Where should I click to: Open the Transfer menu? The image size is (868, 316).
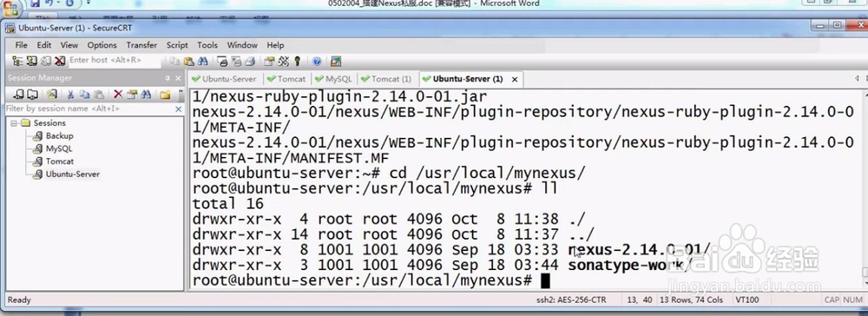[141, 45]
